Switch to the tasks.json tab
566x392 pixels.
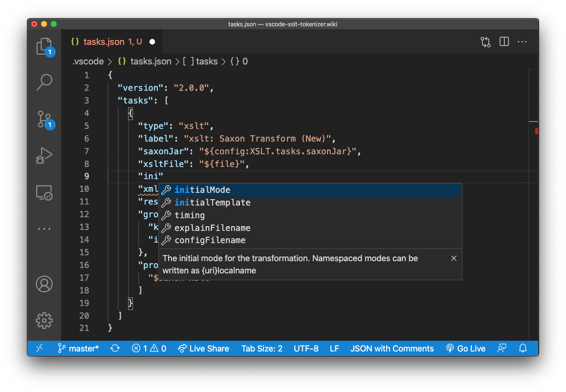pos(104,41)
